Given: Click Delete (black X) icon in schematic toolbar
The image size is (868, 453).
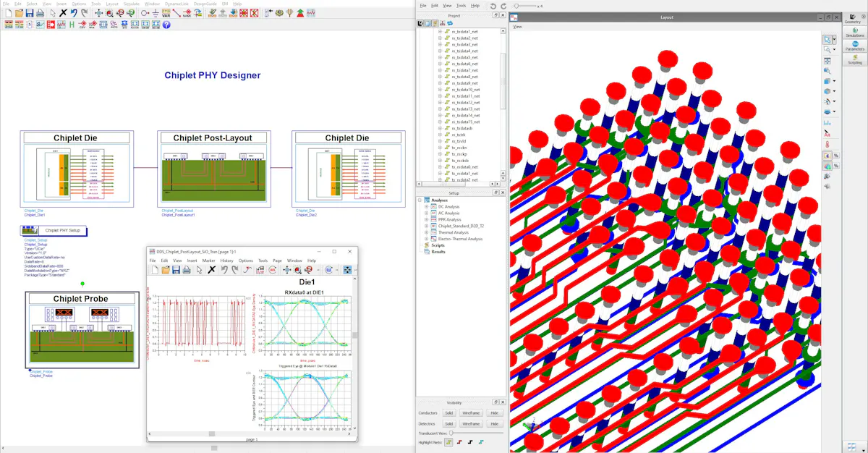Looking at the screenshot, I should point(63,13).
